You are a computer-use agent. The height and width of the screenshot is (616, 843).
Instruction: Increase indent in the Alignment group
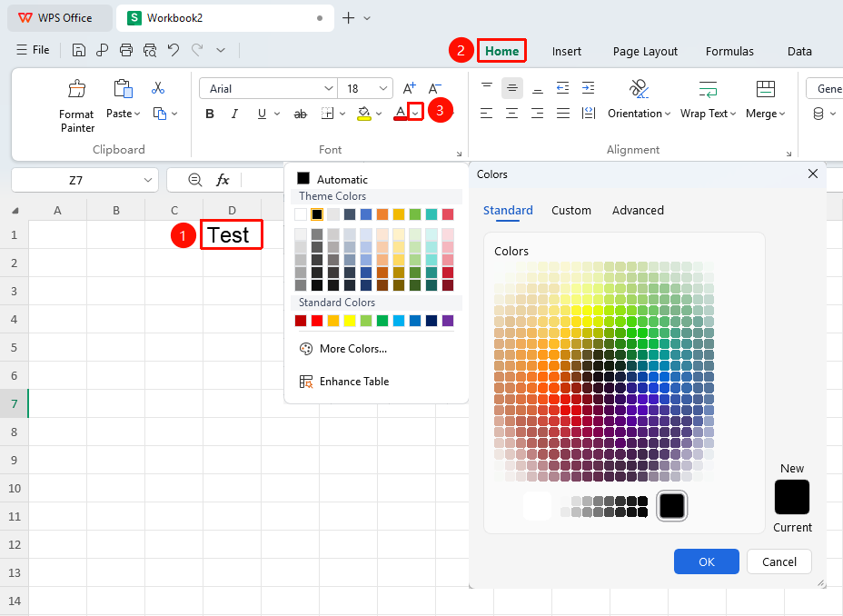click(588, 87)
